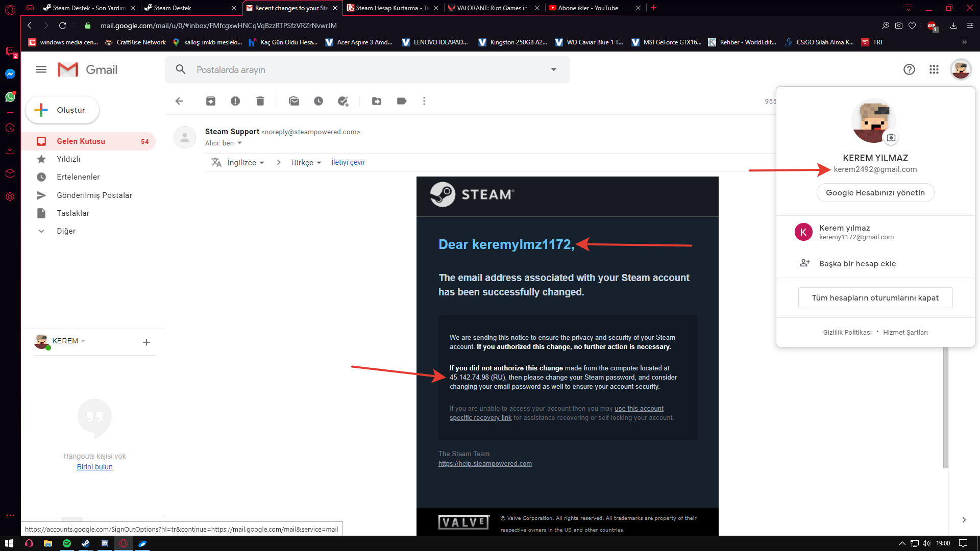The image size is (980, 551).
Task: Report this email as spam
Action: [235, 101]
